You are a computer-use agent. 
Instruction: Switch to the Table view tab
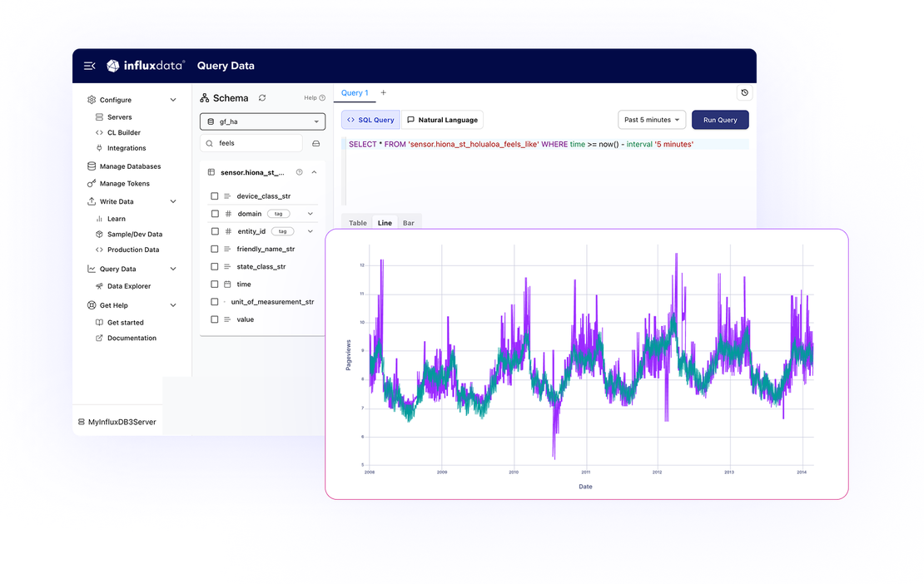(x=357, y=222)
